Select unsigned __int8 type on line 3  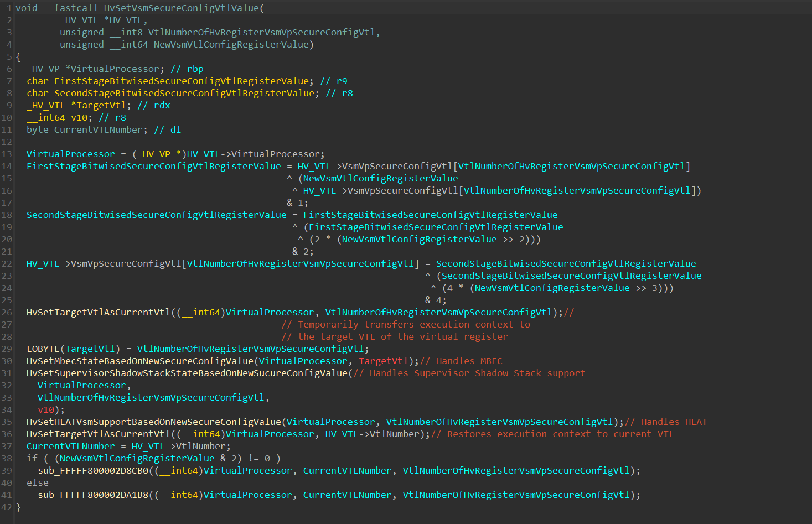101,32
